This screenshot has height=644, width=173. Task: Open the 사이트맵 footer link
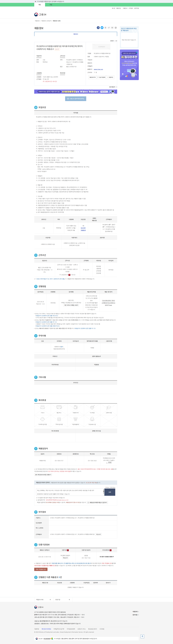[102, 629]
